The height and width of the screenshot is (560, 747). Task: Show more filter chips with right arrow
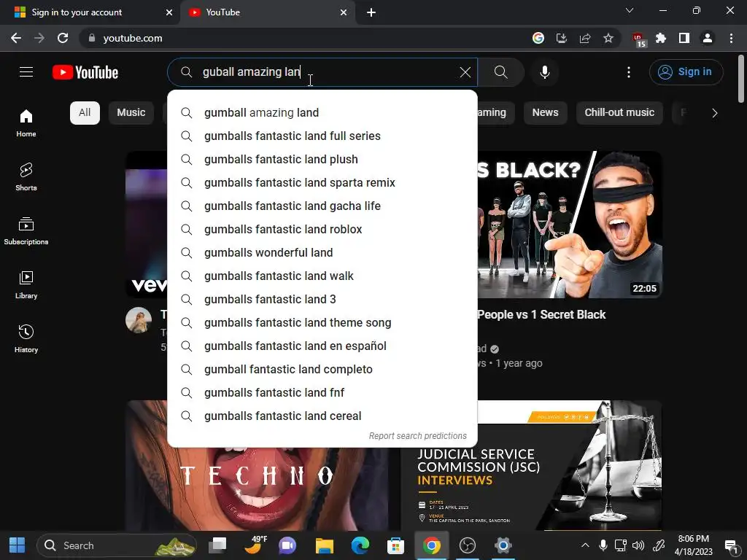(x=714, y=113)
